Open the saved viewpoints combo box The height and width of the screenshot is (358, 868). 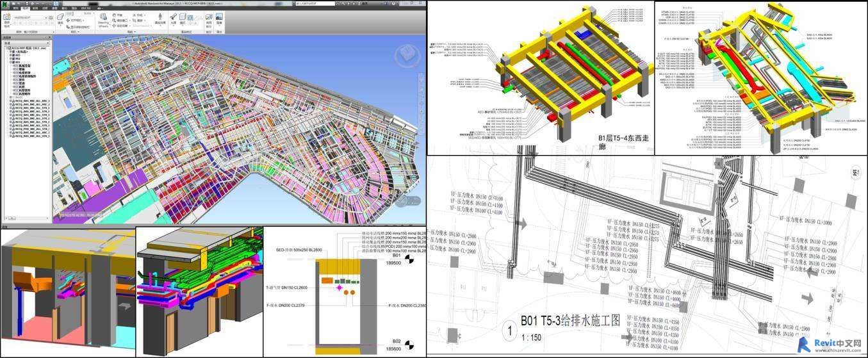pos(29,17)
